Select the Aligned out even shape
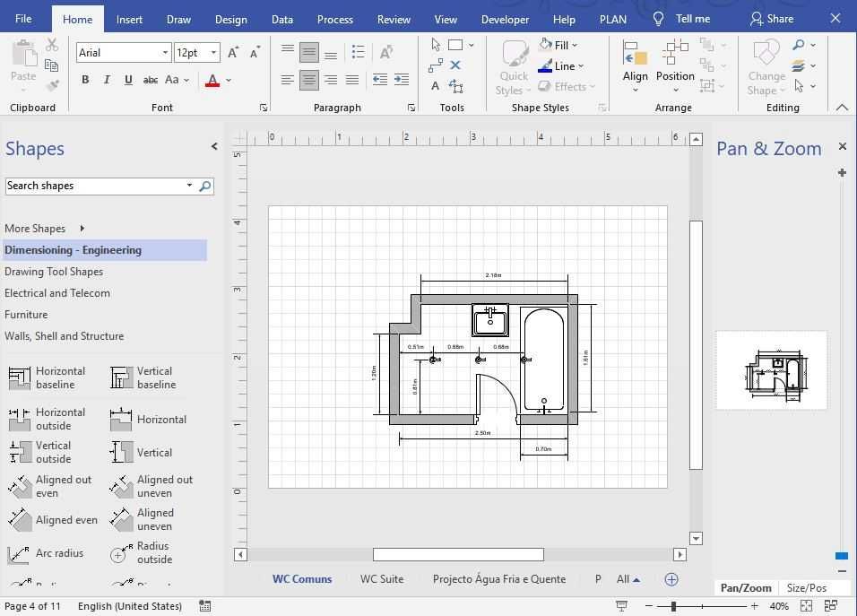Viewport: 857px width, 616px height. coord(49,486)
